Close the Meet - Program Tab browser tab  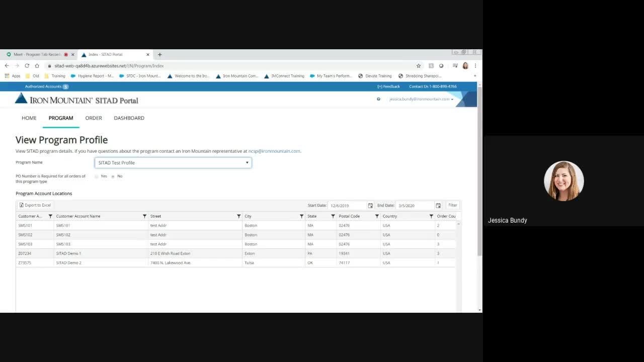tap(72, 55)
